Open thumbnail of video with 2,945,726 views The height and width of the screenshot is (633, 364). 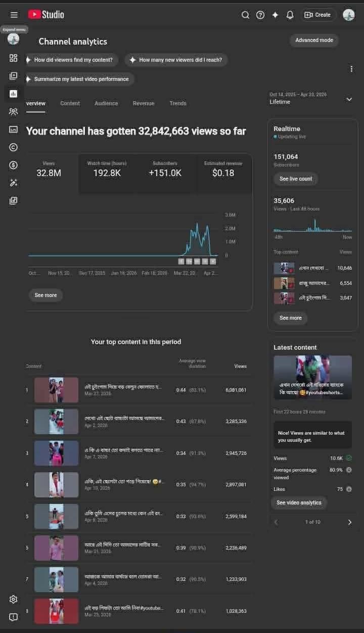click(56, 453)
